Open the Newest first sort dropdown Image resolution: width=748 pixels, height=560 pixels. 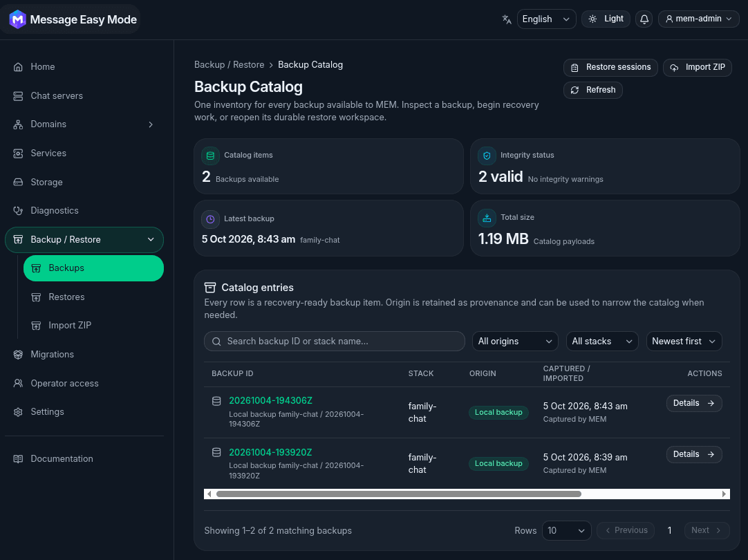click(x=684, y=342)
